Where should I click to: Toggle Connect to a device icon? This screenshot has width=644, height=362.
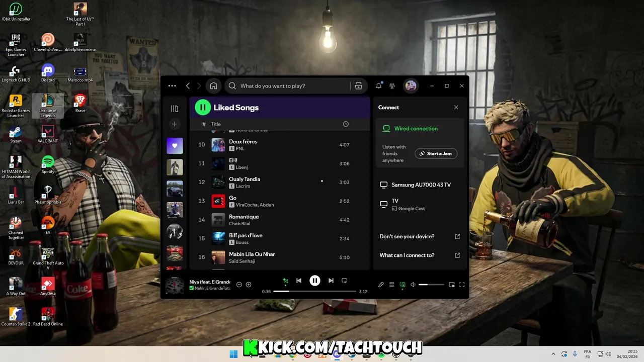[x=403, y=285]
